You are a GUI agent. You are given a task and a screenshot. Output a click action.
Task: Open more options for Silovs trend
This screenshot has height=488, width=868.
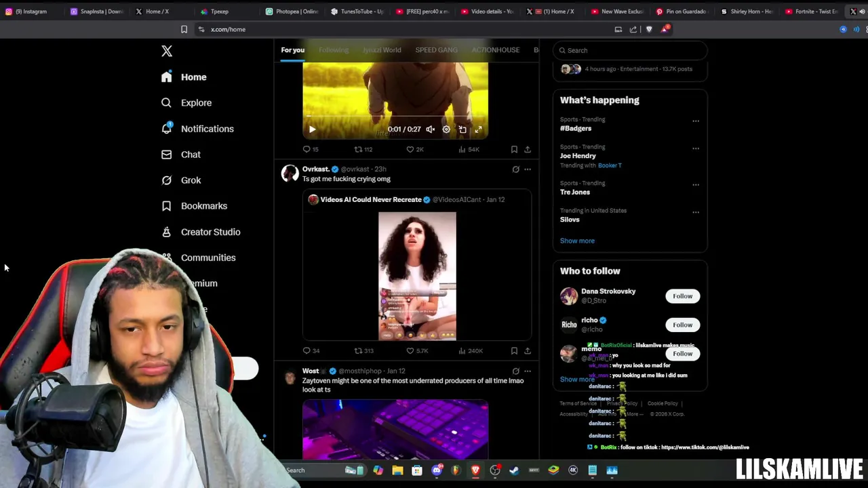coord(695,212)
